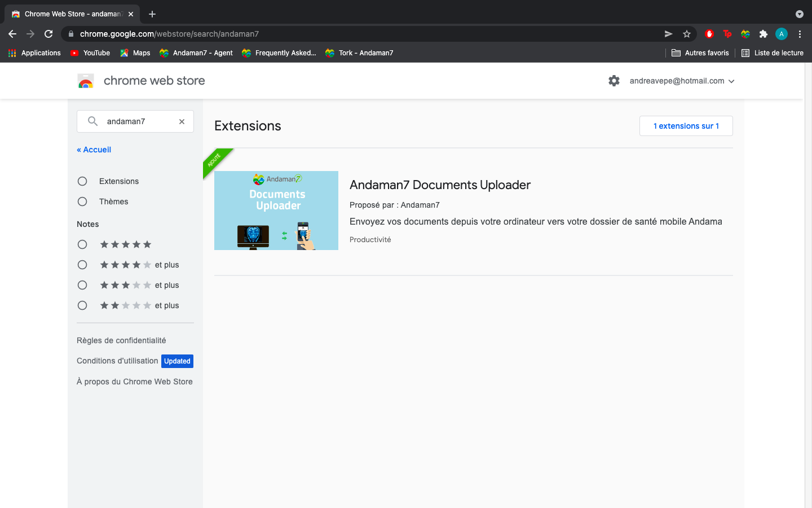Click the browser back arrow

[x=12, y=34]
